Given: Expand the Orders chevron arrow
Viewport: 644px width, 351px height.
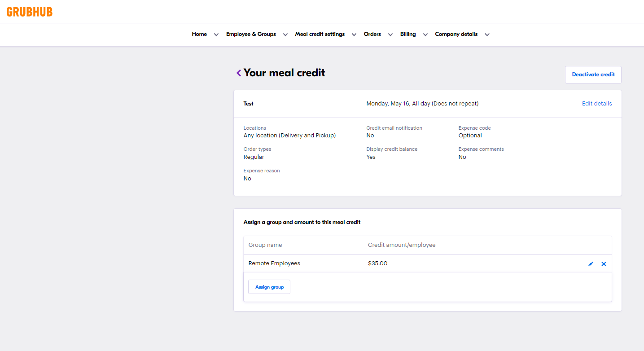Looking at the screenshot, I should (x=390, y=35).
